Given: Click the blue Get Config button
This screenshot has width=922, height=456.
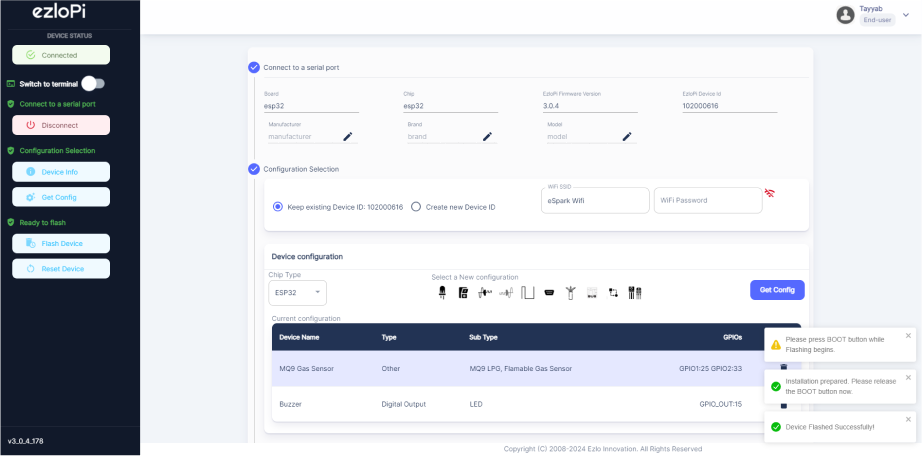Looking at the screenshot, I should (x=777, y=290).
